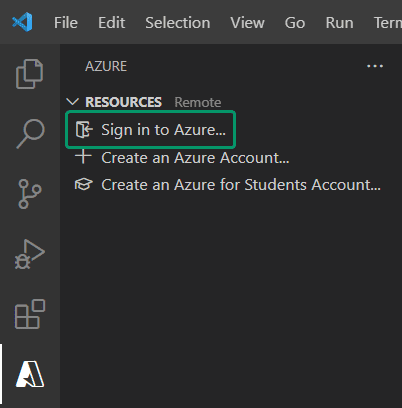The height and width of the screenshot is (408, 402).
Task: Open the Selection menu
Action: pos(178,23)
